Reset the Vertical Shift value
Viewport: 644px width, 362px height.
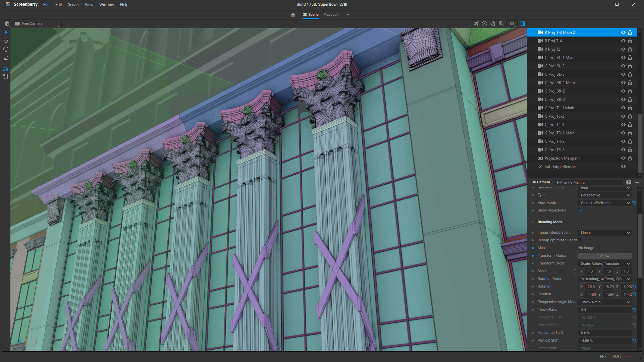coord(634,340)
